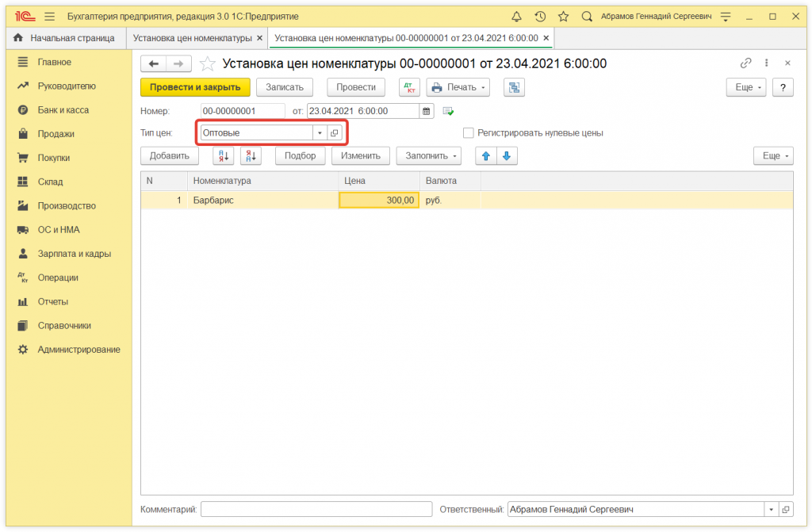This screenshot has height=532, width=812.
Task: Click Провести и закрыть button
Action: click(195, 87)
